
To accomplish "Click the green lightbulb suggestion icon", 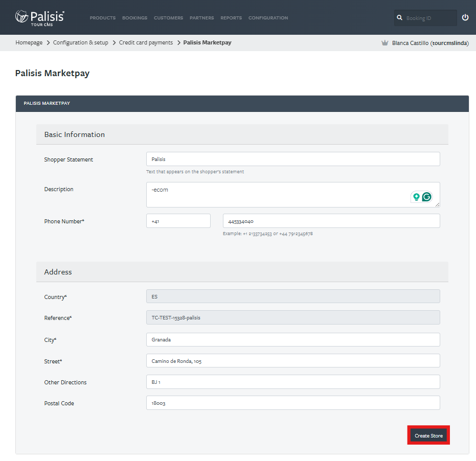I will point(416,197).
